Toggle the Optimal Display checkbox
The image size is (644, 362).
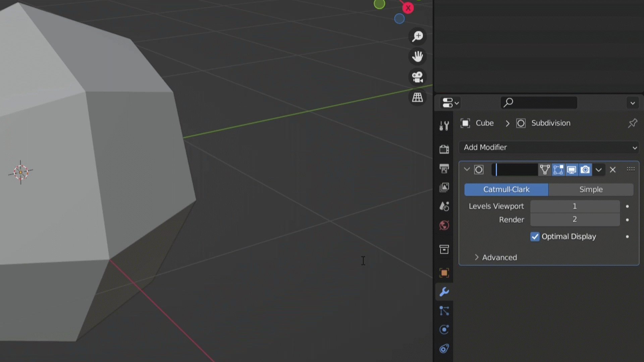point(535,237)
